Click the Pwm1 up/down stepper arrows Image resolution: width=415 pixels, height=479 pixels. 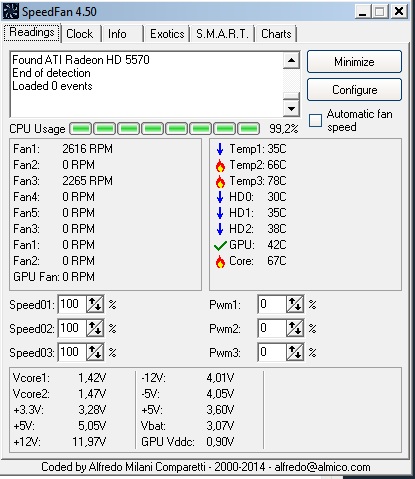[x=295, y=304]
